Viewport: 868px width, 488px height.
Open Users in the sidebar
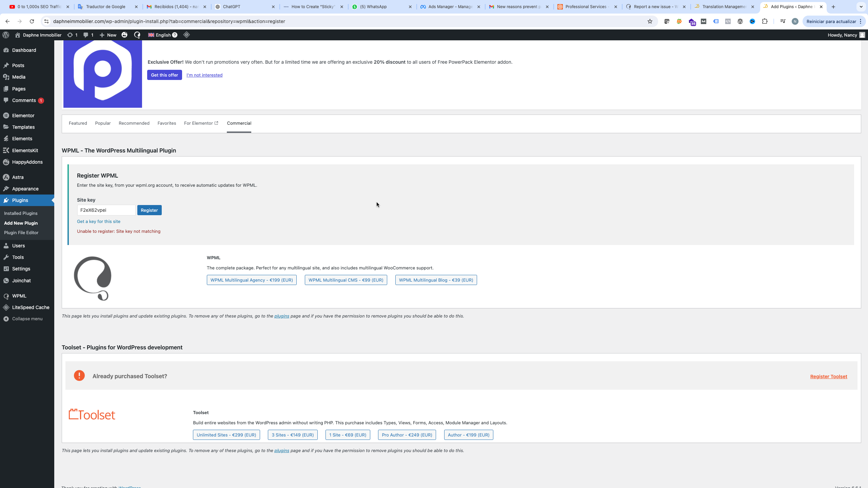point(27,246)
